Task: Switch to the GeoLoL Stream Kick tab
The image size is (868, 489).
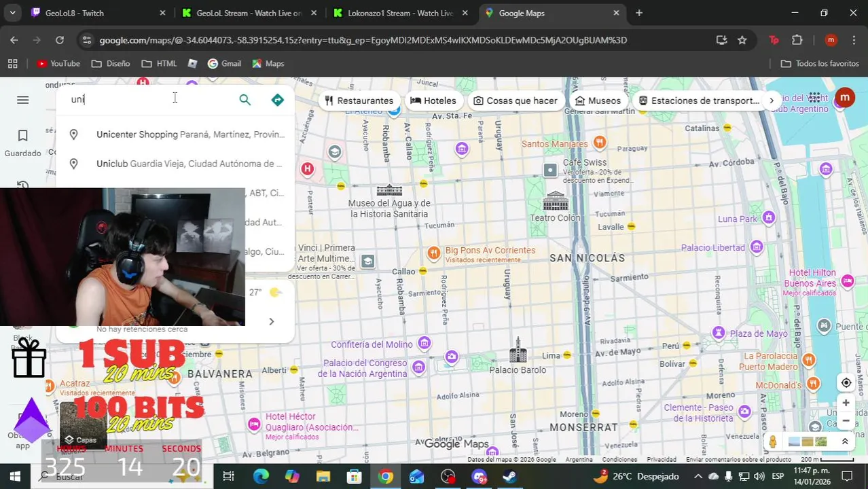Action: click(x=248, y=13)
